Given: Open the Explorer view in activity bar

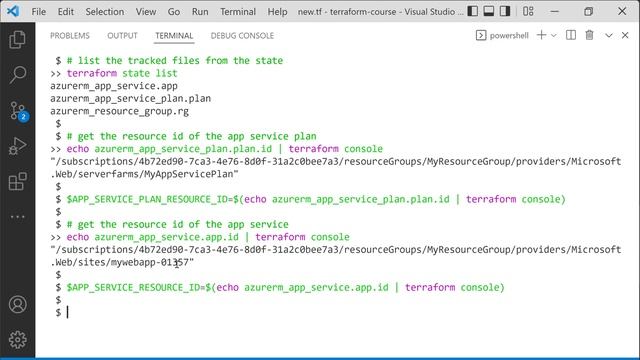Looking at the screenshot, I should pos(18,40).
